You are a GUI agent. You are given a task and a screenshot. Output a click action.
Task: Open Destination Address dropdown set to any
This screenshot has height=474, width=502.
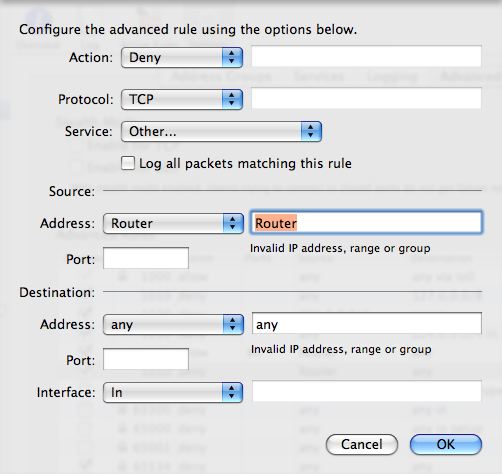(x=173, y=324)
